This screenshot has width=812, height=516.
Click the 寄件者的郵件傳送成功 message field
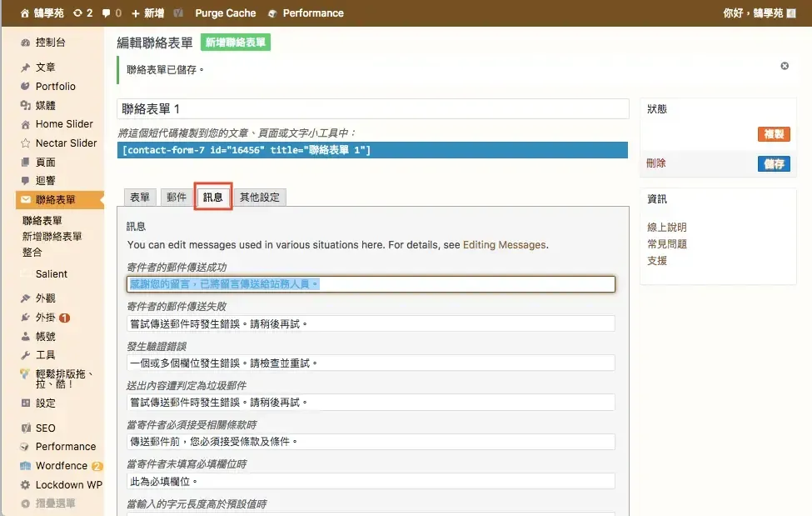point(371,284)
